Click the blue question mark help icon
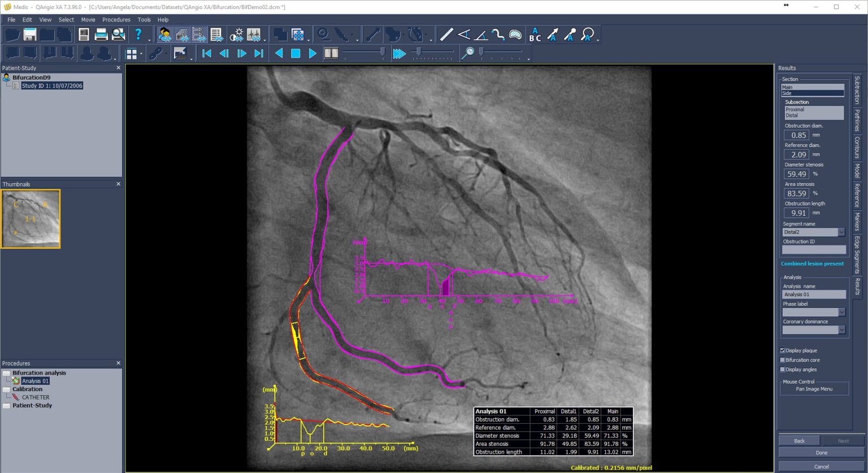The image size is (868, 473). click(138, 35)
